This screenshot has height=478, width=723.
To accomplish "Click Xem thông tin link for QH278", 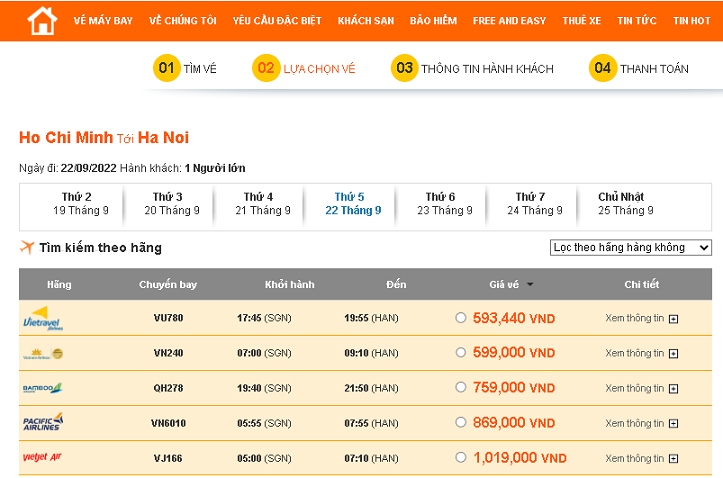I will click(x=634, y=388).
